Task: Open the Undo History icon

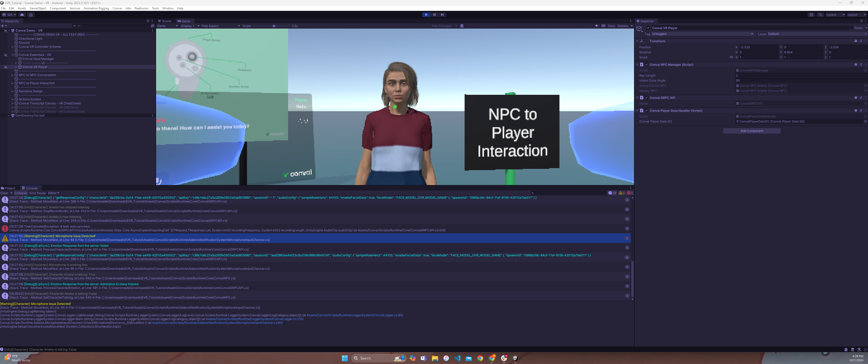Action: pyautogui.click(x=811, y=15)
